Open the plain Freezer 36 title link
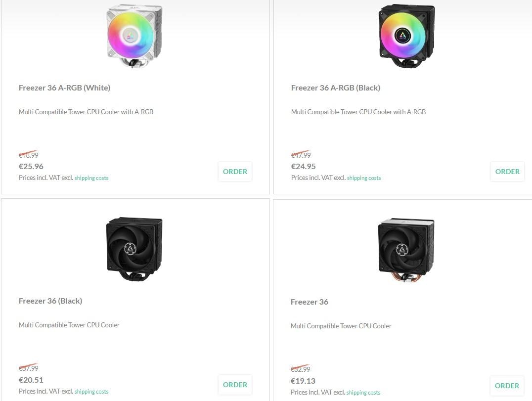The height and width of the screenshot is (401, 532). (310, 302)
